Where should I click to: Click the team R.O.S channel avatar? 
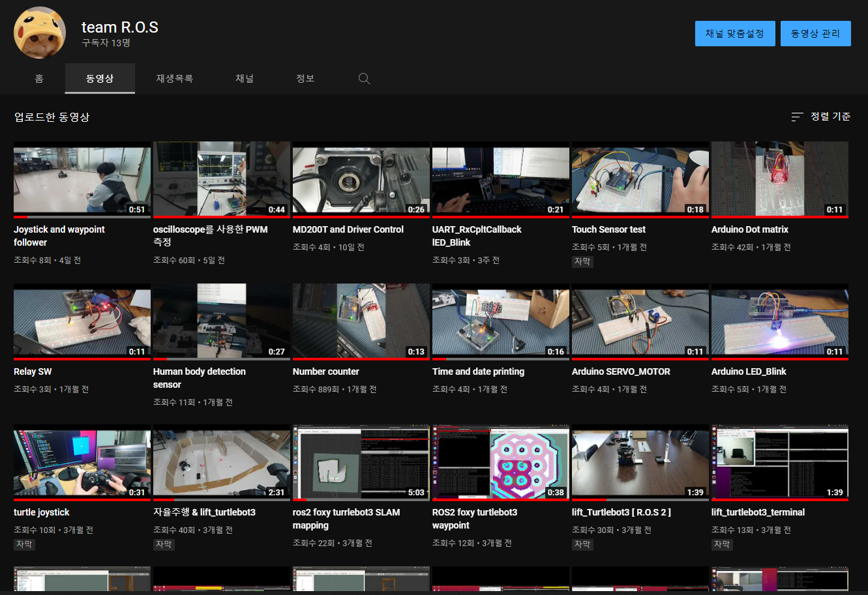point(40,33)
